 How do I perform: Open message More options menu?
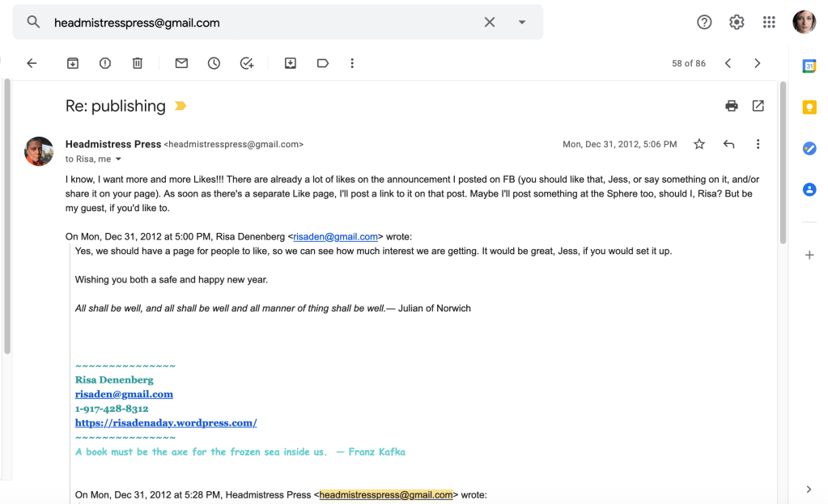click(758, 144)
